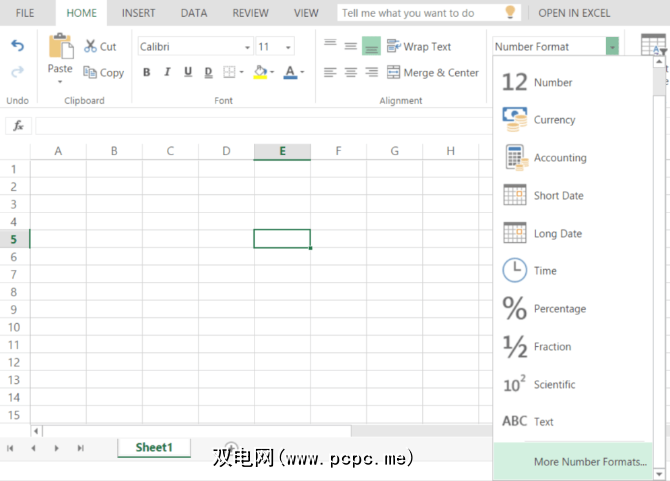Choose the Short Date format
Viewport: 670px width, 481px height.
[x=573, y=196]
